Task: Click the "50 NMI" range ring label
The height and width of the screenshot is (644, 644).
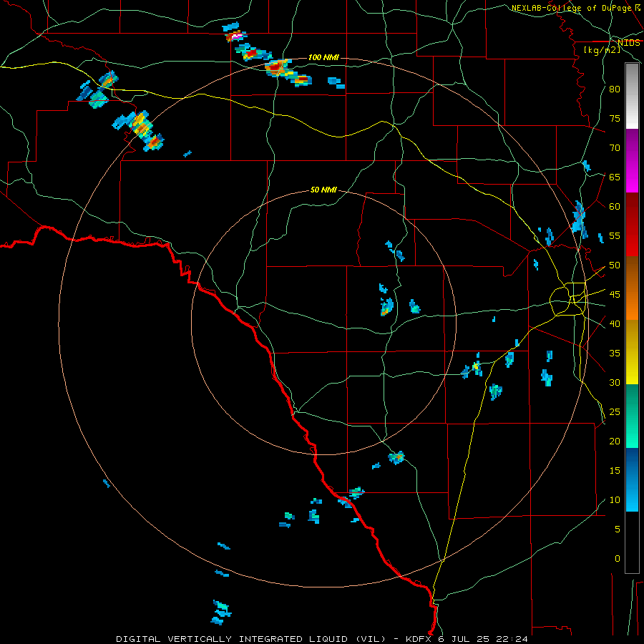Action: (x=323, y=190)
